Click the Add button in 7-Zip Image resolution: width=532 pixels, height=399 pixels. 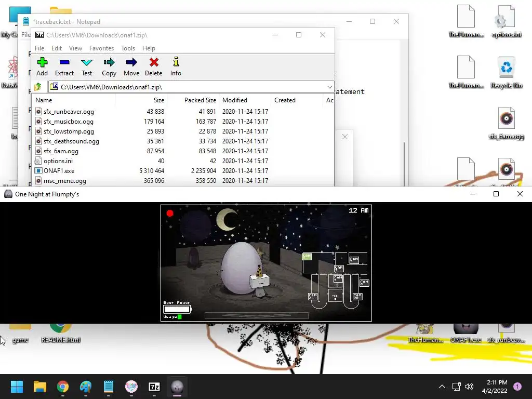(42, 66)
